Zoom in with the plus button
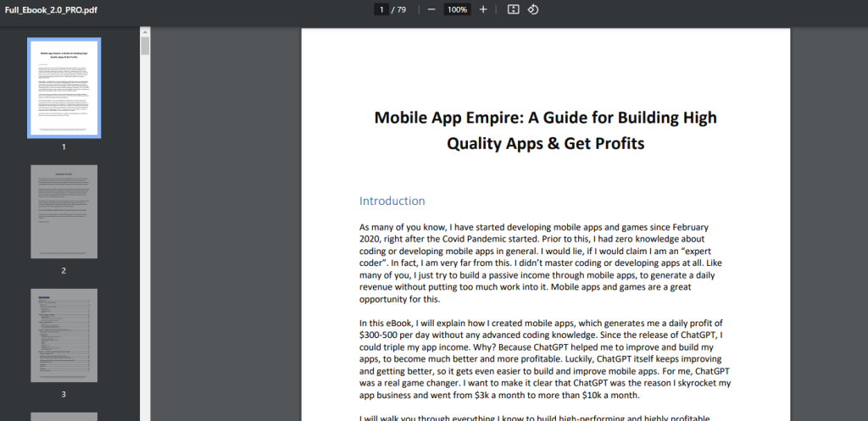868x421 pixels. (482, 9)
